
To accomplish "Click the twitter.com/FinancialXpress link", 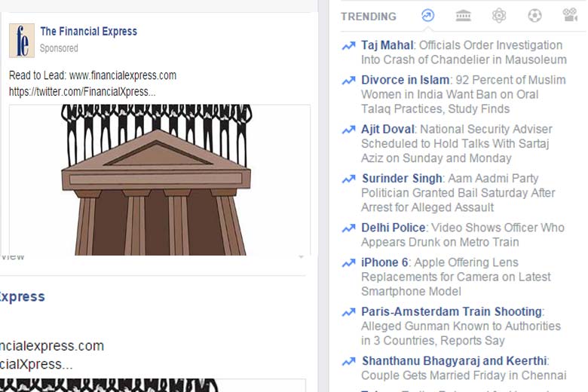I will (x=82, y=91).
